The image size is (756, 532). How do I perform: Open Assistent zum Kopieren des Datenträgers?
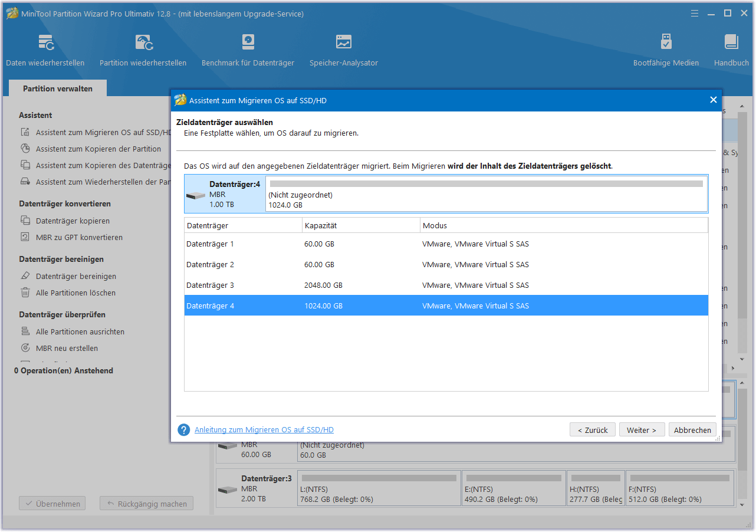[x=103, y=166]
